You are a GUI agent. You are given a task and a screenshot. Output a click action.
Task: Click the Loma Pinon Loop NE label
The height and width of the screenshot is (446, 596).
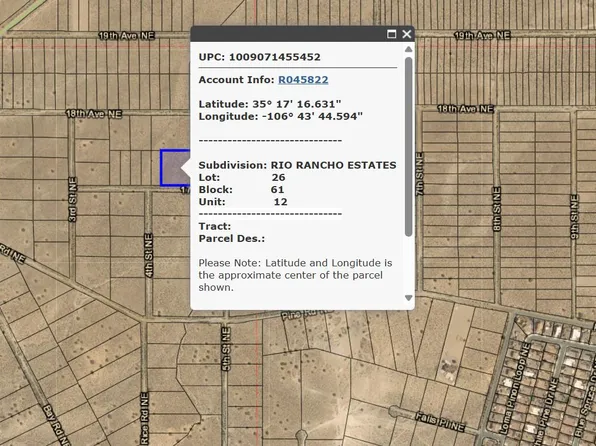click(514, 388)
